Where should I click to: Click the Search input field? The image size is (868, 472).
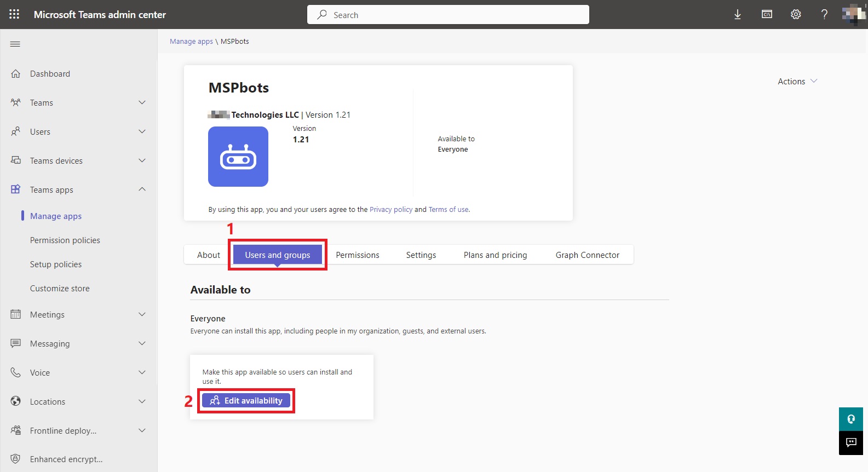pyautogui.click(x=448, y=15)
